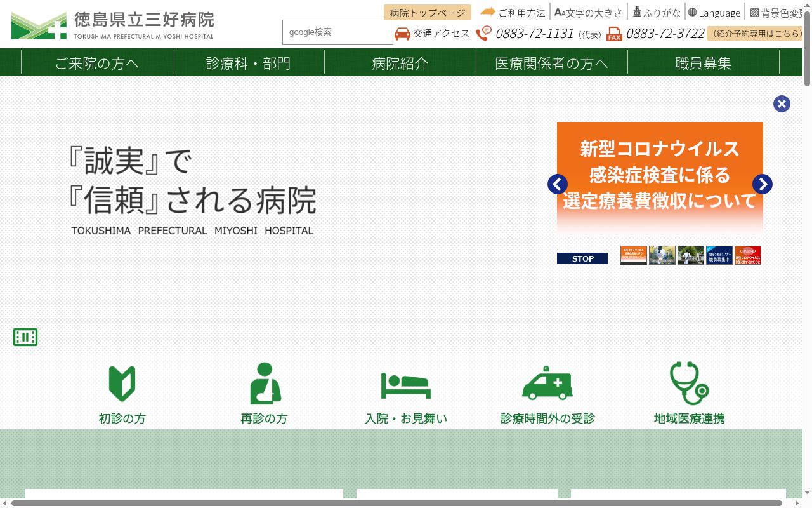The width and height of the screenshot is (812, 508).
Task: Open the Language selector
Action: 714,12
